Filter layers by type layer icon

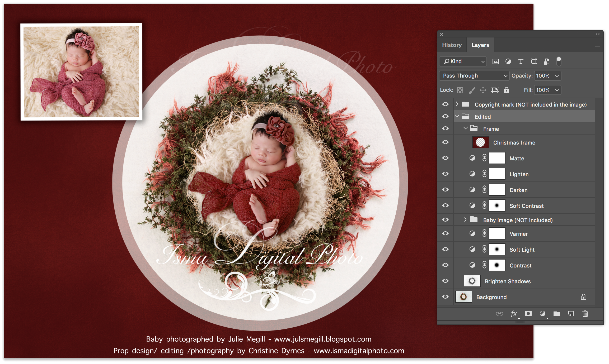click(521, 61)
